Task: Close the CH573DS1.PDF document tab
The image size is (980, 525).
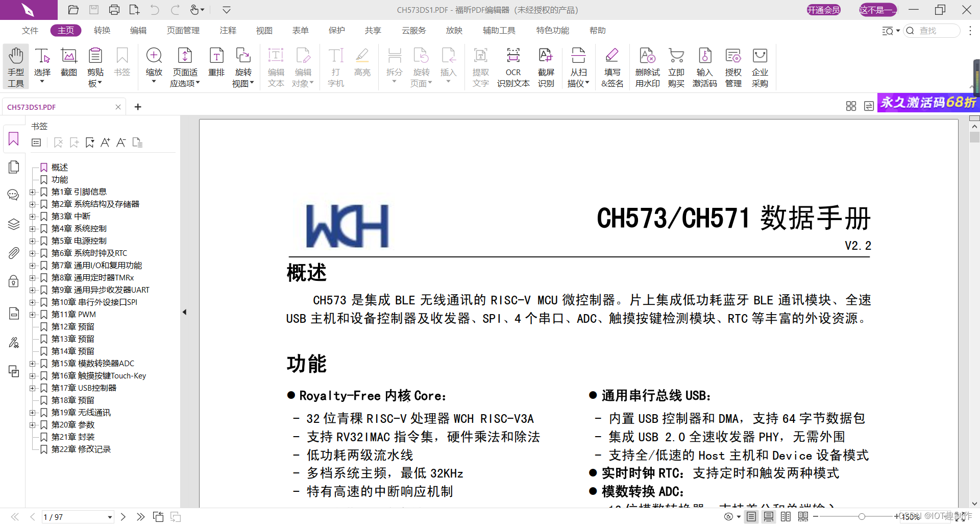Action: [118, 107]
